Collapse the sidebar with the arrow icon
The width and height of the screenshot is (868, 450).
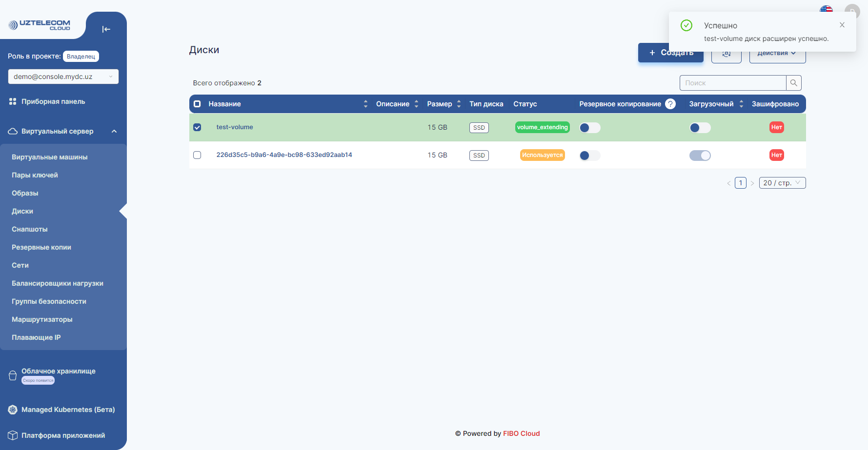coord(106,29)
